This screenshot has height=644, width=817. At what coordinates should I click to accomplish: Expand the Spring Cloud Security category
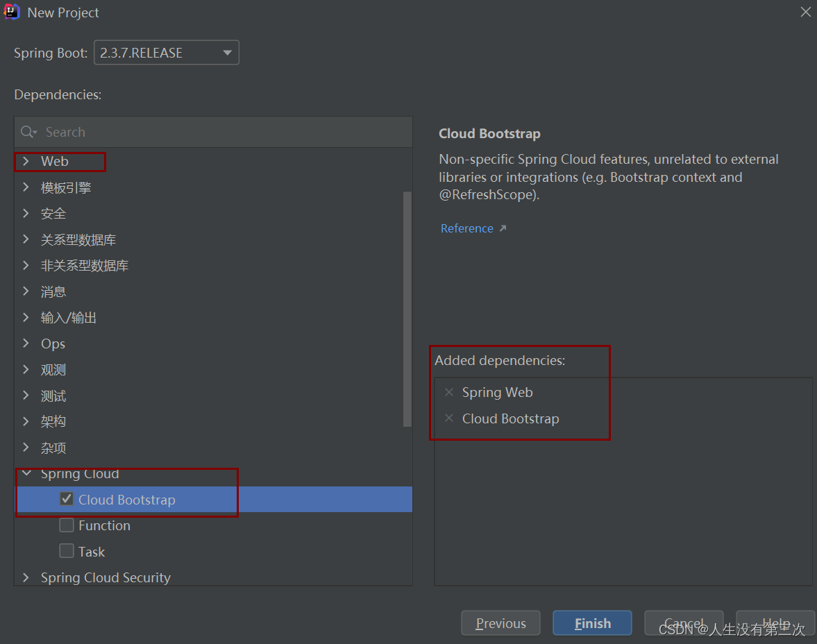pos(26,577)
